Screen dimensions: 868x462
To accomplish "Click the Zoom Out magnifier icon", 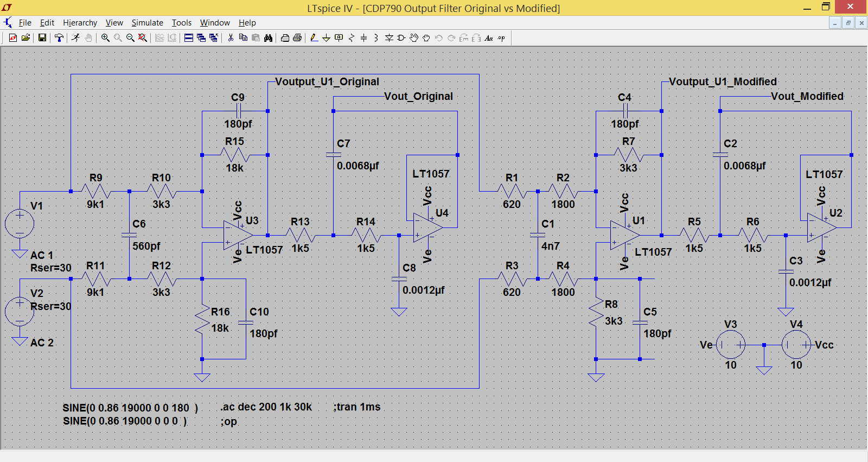I will point(130,38).
